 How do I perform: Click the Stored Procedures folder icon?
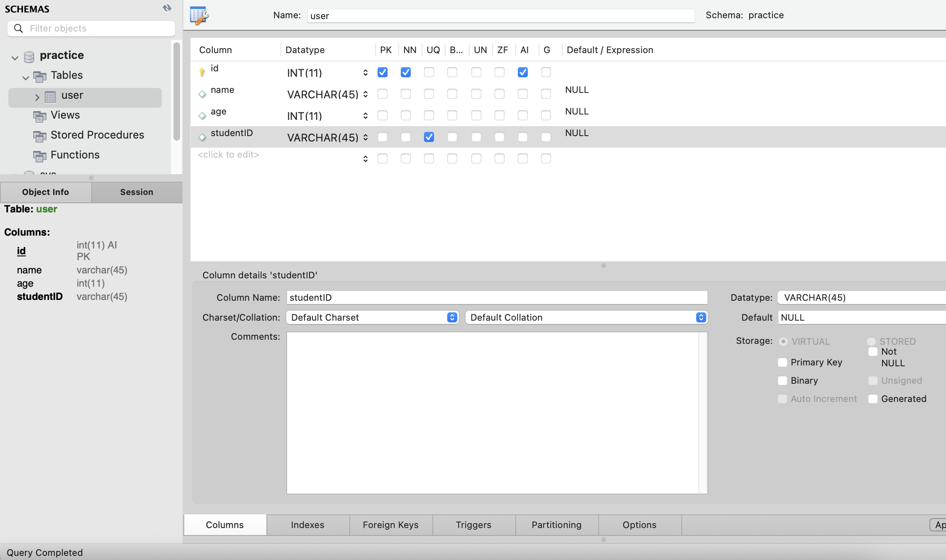[x=40, y=136]
